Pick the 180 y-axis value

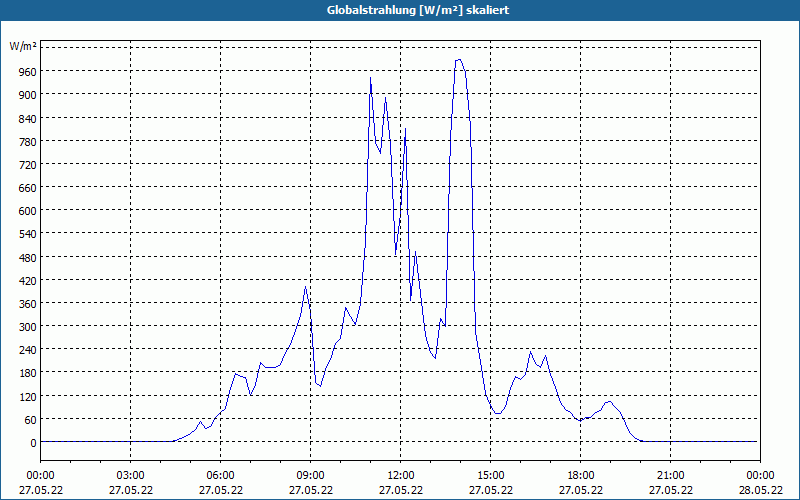click(x=28, y=373)
